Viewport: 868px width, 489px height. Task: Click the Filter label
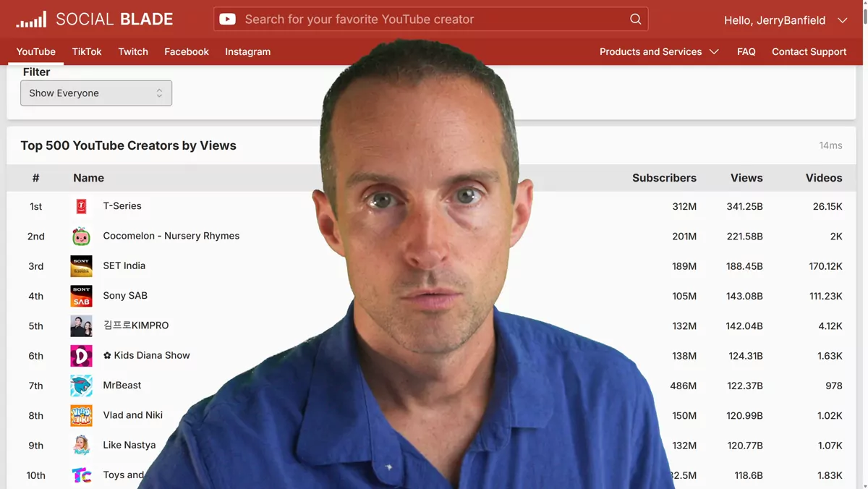point(36,72)
